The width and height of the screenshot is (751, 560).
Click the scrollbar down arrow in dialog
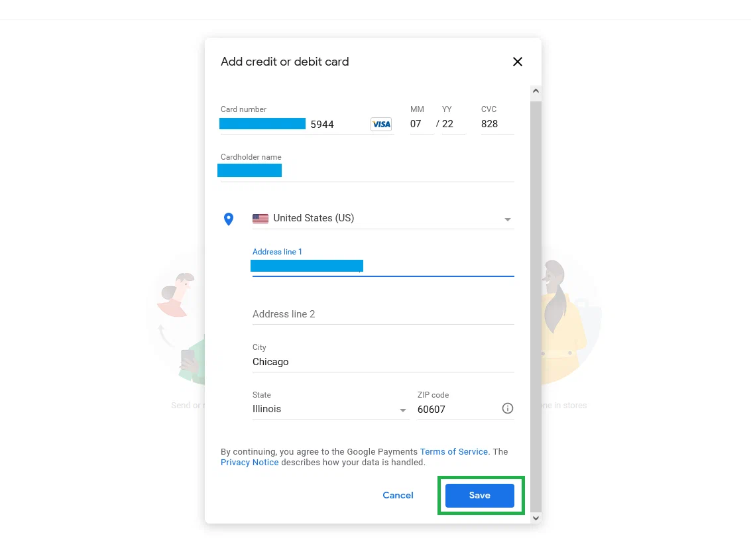pos(536,518)
